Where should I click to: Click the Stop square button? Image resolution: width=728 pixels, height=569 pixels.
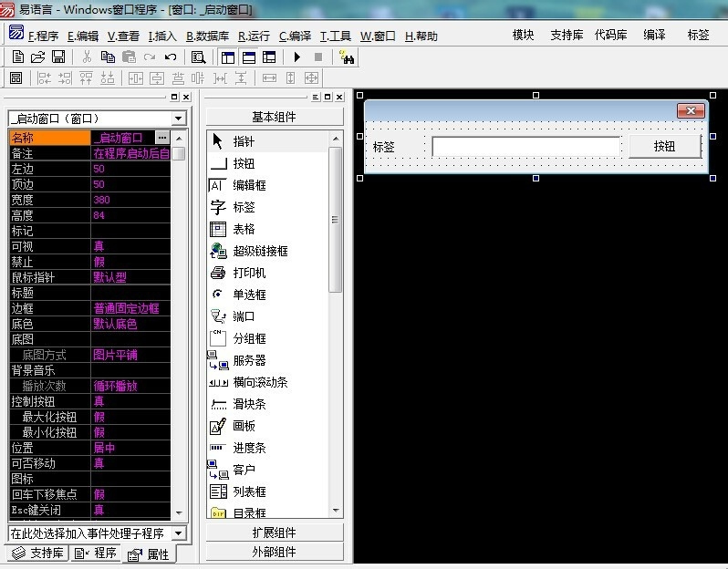tap(318, 57)
